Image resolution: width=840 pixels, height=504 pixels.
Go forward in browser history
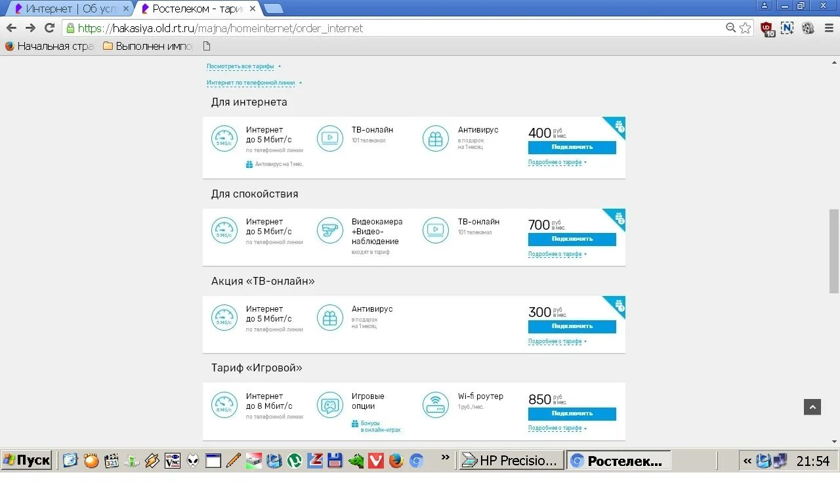pyautogui.click(x=30, y=28)
